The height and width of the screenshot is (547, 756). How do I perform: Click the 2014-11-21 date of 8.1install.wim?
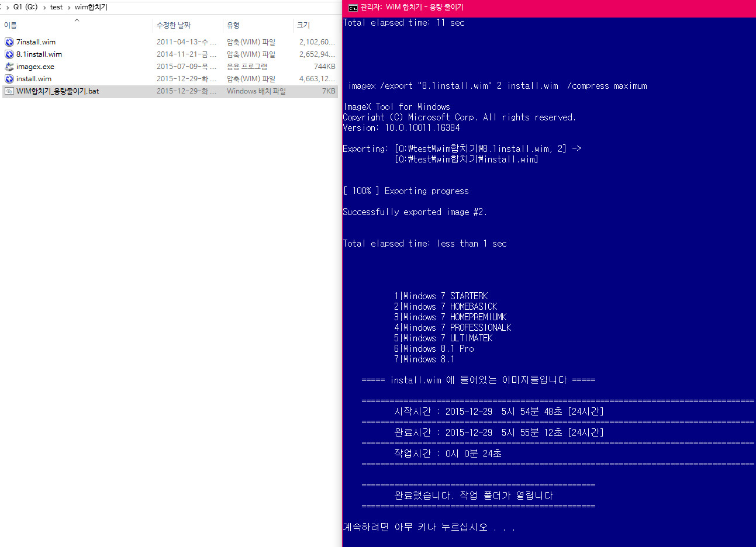187,54
